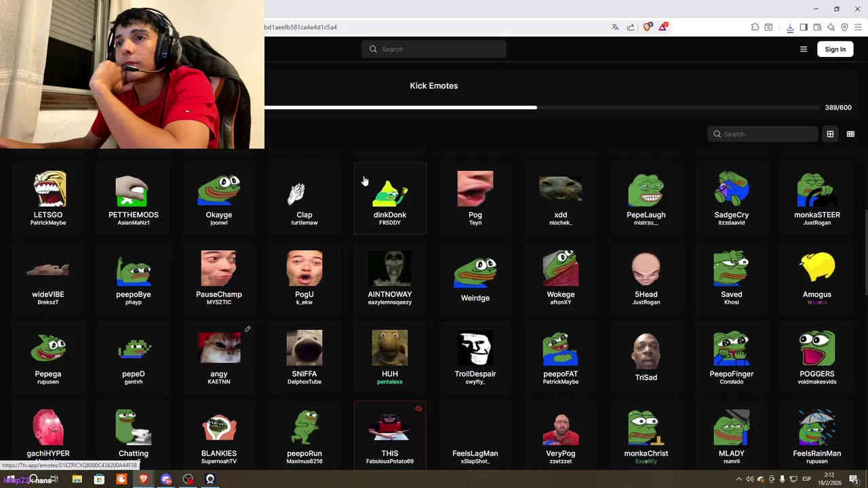Click the FeelsLagMan emote name

[475, 453]
